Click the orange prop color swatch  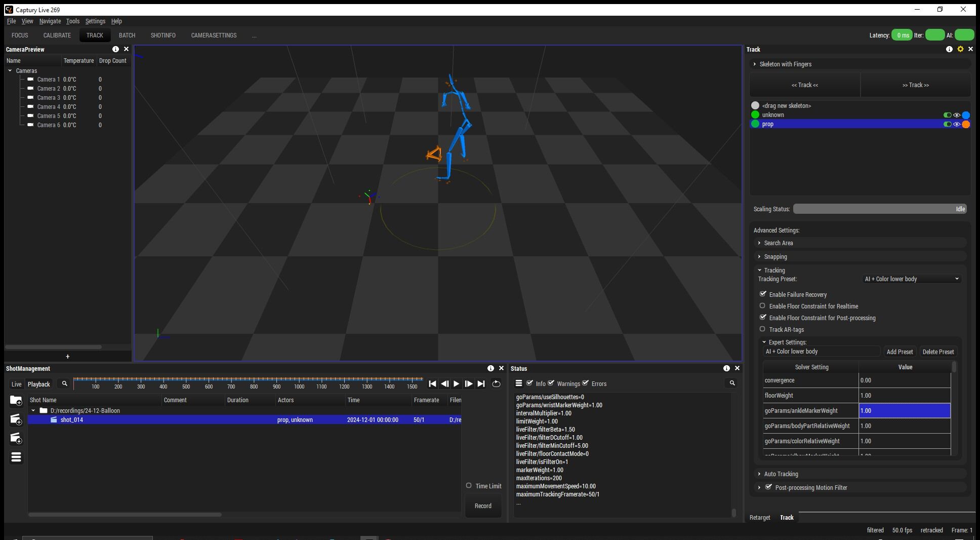click(x=966, y=124)
